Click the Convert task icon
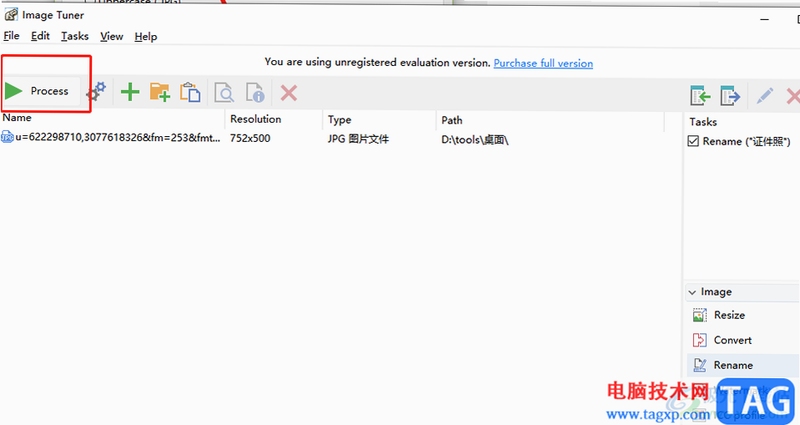Screen dimensions: 800x425 (699, 340)
